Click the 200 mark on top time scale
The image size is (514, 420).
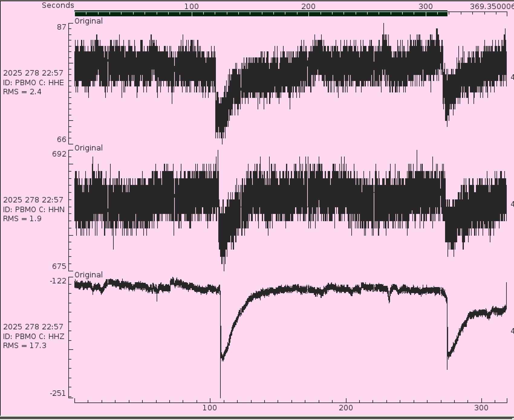click(x=308, y=6)
